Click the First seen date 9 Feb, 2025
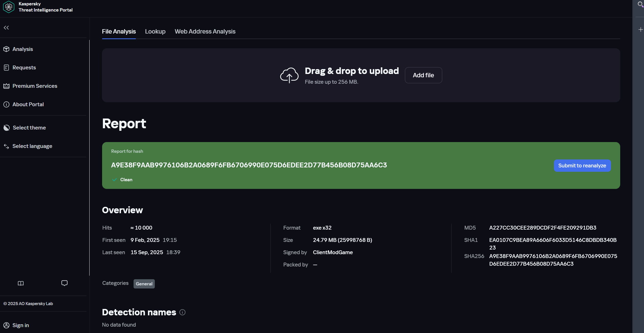The height and width of the screenshot is (333, 644). point(145,240)
